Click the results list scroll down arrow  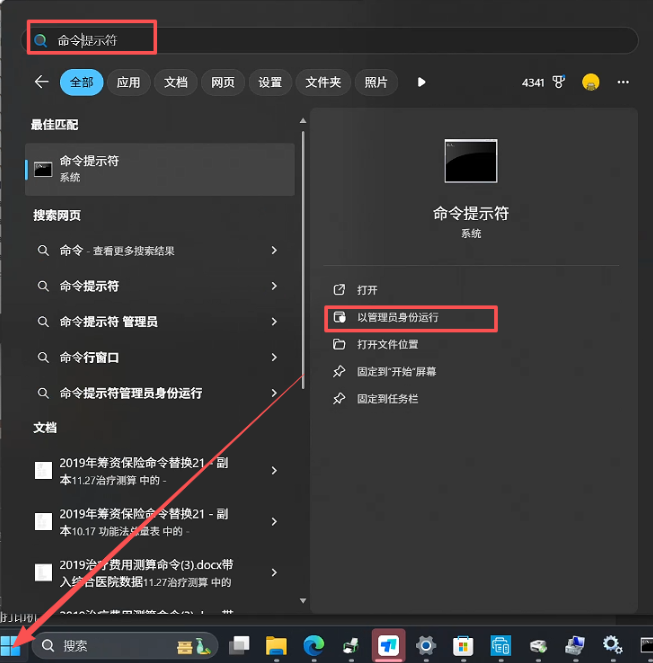click(x=303, y=600)
